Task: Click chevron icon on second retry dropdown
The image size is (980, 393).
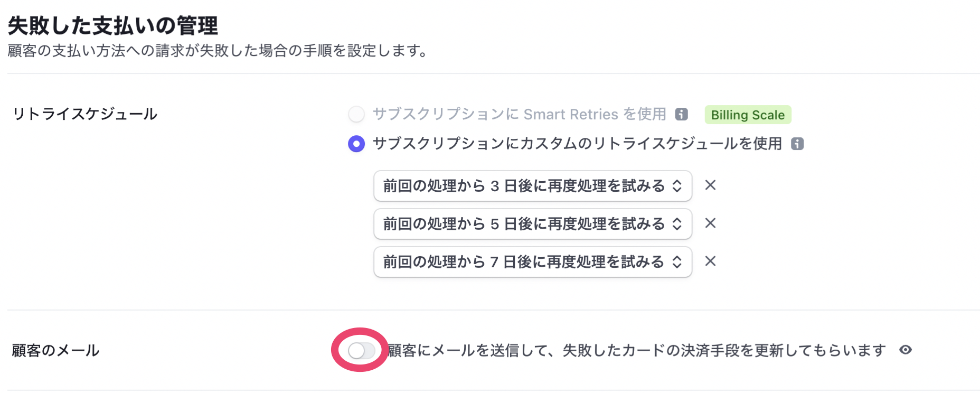Action: click(x=677, y=223)
